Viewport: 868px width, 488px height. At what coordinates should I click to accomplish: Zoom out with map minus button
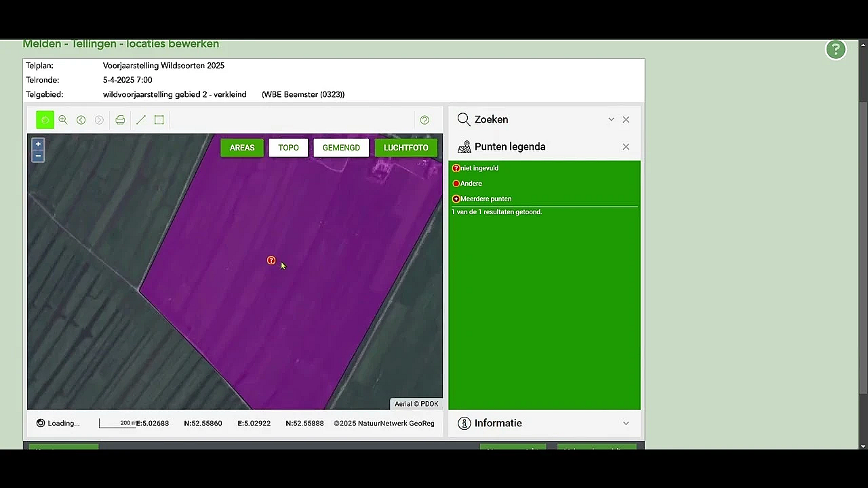(x=38, y=156)
